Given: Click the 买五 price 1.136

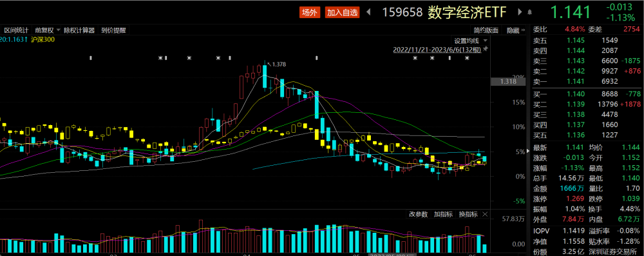Looking at the screenshot, I should (x=574, y=135).
